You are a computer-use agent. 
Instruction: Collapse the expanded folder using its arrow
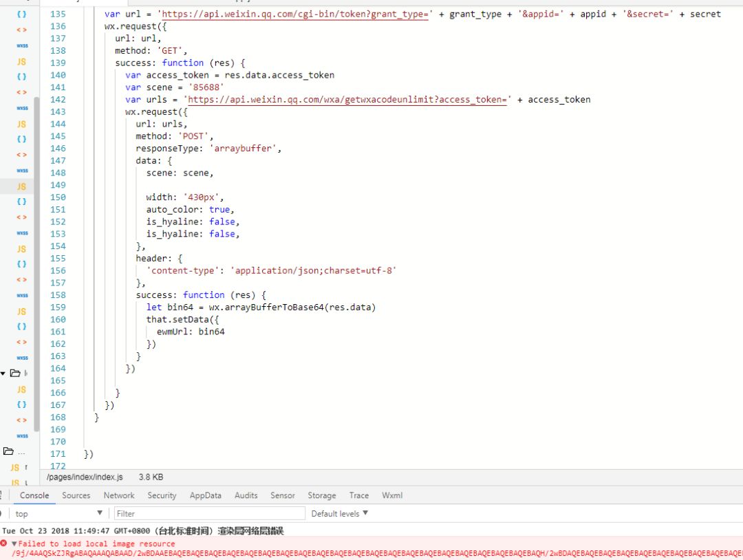[3, 374]
